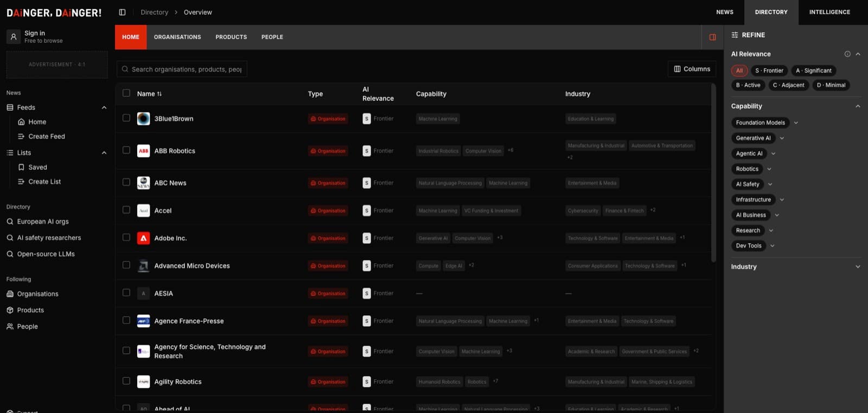Expand the Robotics capability dropdown arrow

pos(769,169)
